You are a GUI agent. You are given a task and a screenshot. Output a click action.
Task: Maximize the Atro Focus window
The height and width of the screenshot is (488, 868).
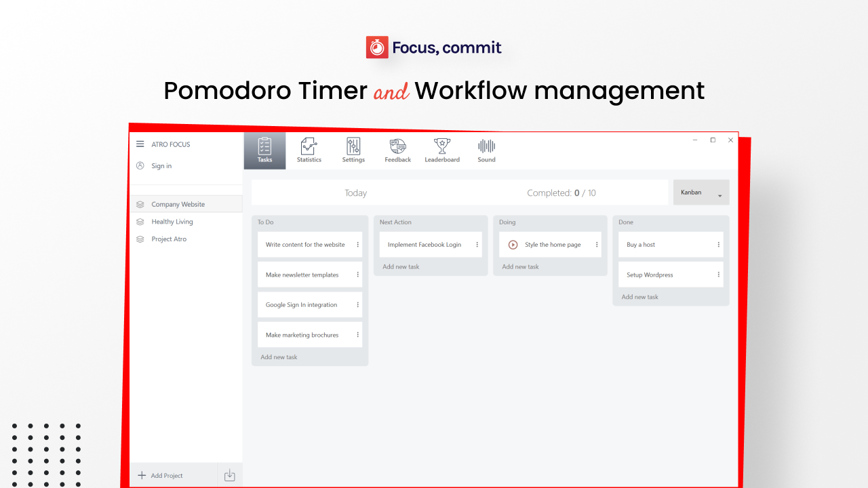point(713,140)
